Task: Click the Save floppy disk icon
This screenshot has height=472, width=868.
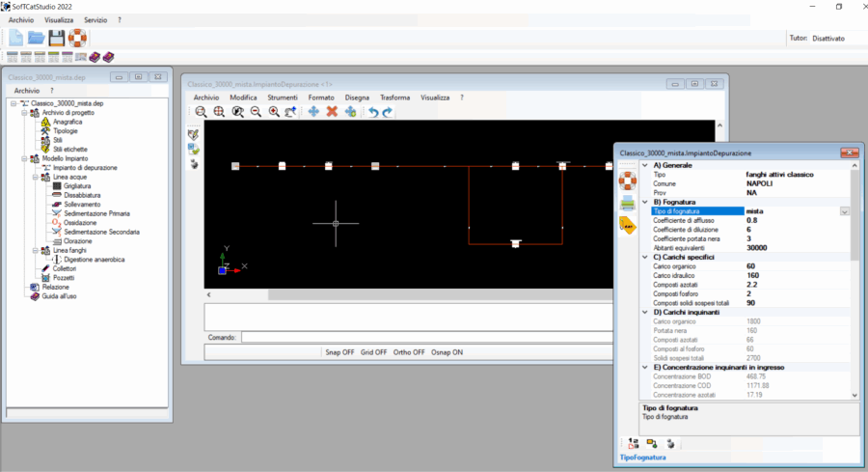Action: [x=57, y=39]
